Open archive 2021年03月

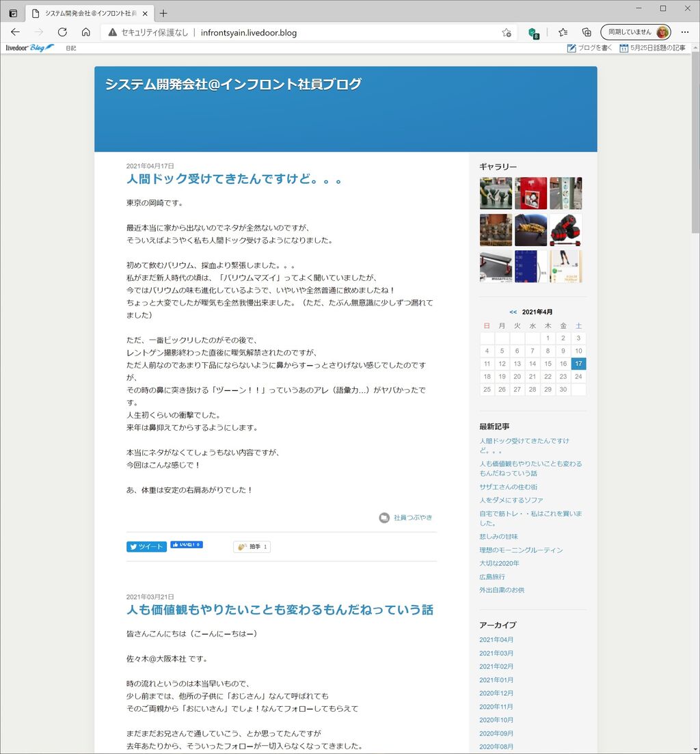(496, 653)
